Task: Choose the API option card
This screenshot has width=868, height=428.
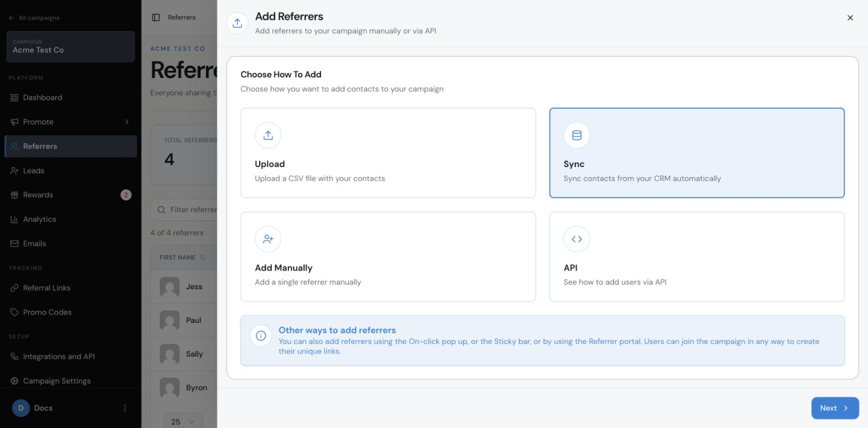Action: coord(697,257)
